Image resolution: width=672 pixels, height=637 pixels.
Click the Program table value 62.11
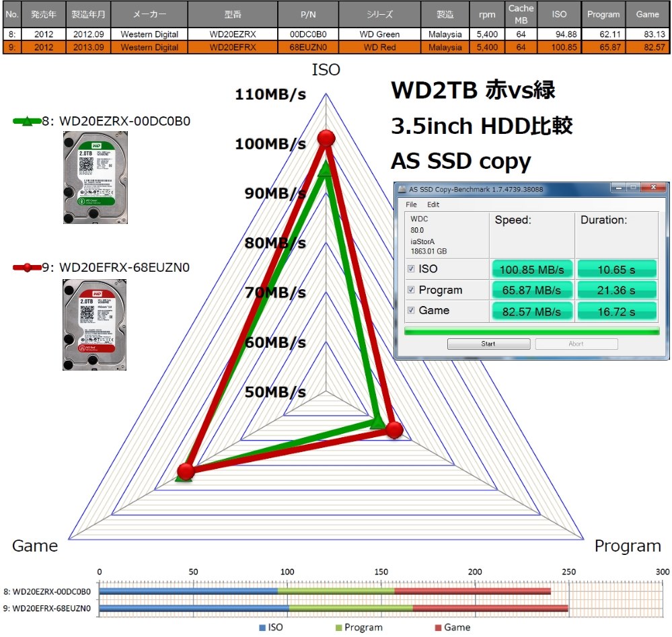pyautogui.click(x=603, y=34)
